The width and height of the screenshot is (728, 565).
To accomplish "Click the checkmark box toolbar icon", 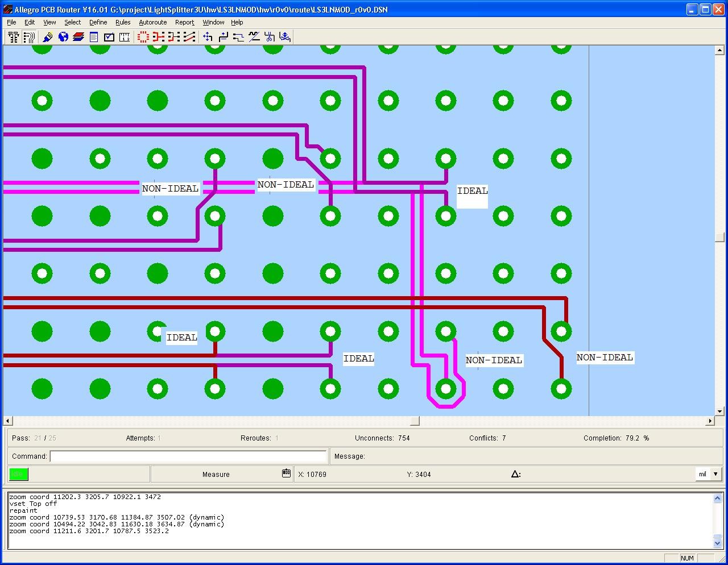I will pyautogui.click(x=109, y=37).
